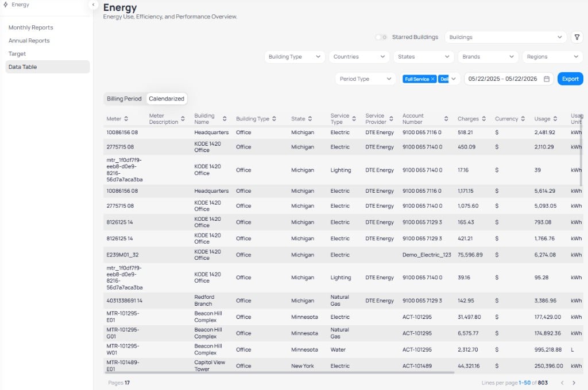588x390 pixels.
Task: Sort by Meter column
Action: point(126,119)
